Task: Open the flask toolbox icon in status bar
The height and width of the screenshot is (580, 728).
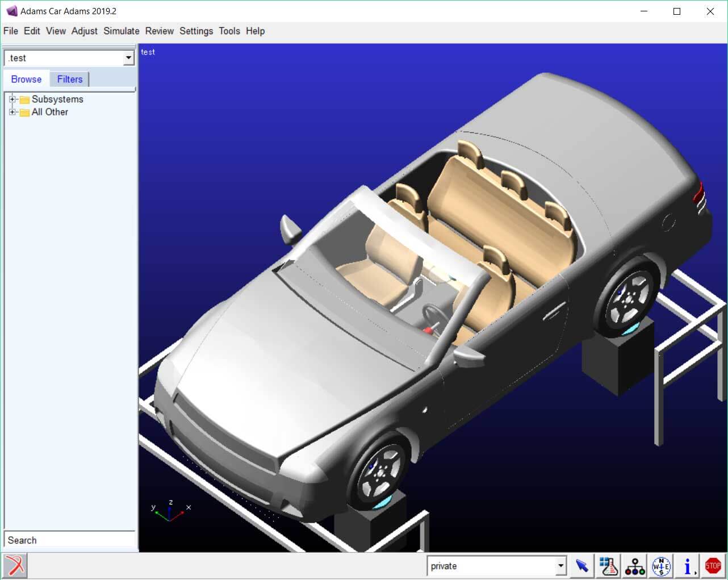Action: pyautogui.click(x=608, y=566)
